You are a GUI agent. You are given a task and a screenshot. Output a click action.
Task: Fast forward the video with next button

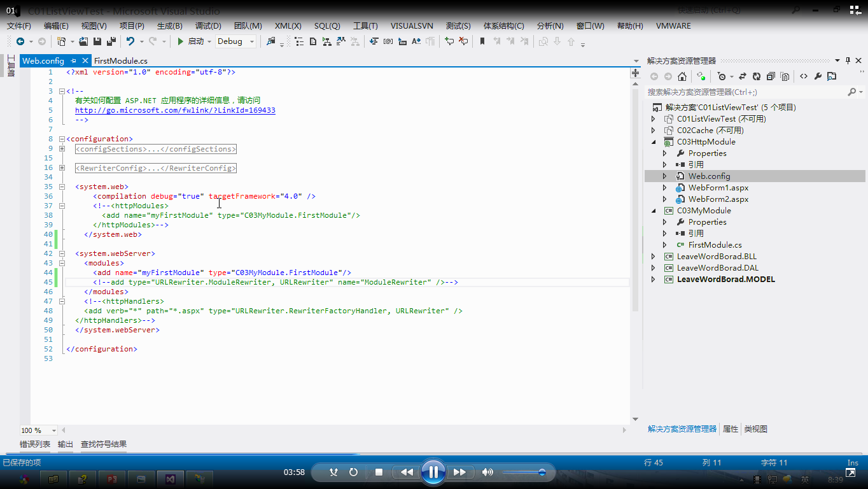coord(459,472)
